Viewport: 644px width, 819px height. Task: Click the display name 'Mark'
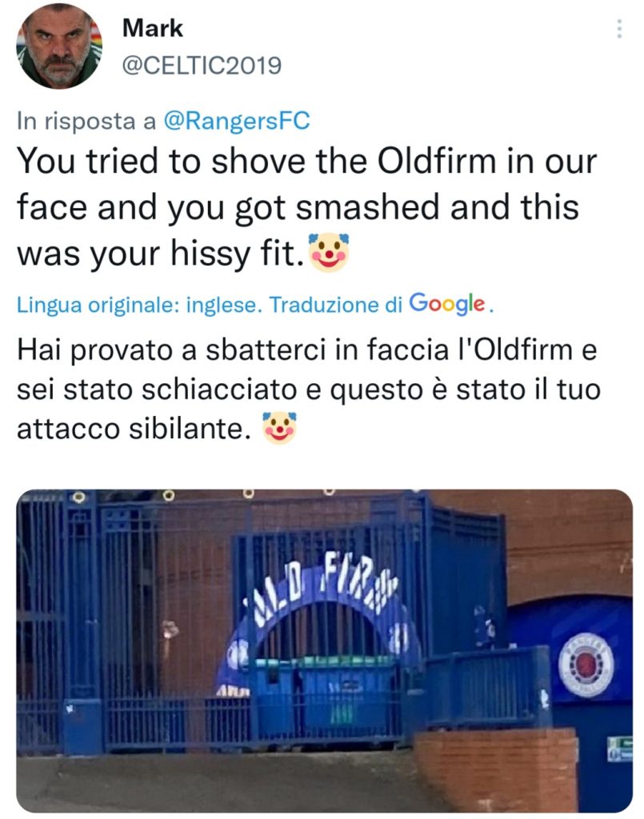coord(153,28)
